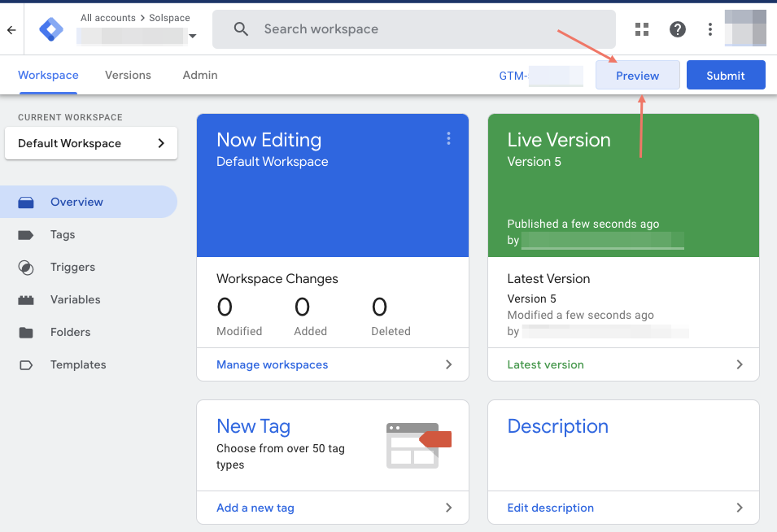Go to Variables in the sidebar
Viewport: 777px width, 532px height.
tap(75, 299)
